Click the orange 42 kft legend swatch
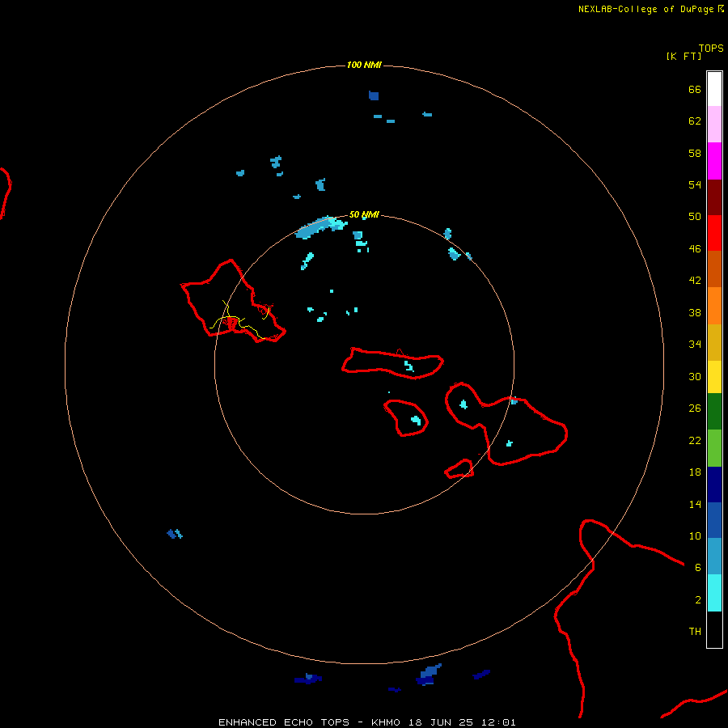This screenshot has height=728, width=728. click(714, 306)
